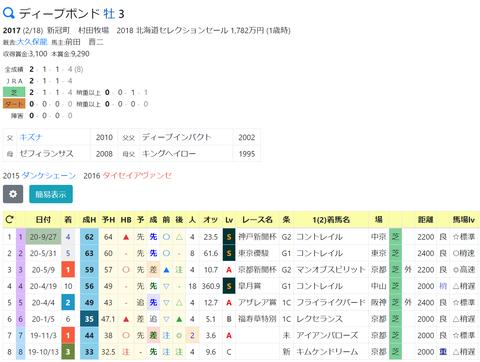Click dam name ゼフィランサス
This screenshot has height=362, width=480.
pos(46,154)
